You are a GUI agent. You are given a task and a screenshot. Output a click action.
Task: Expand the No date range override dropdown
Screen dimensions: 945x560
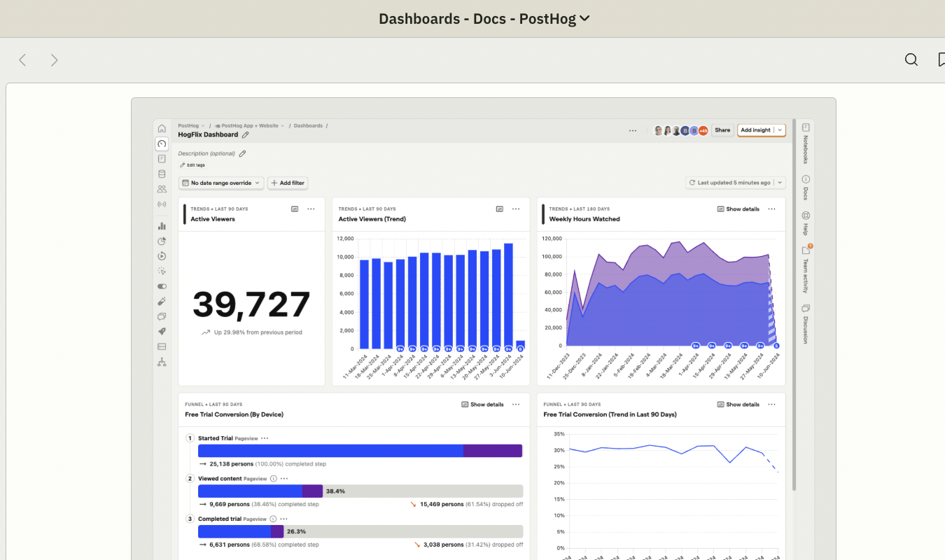pos(220,183)
